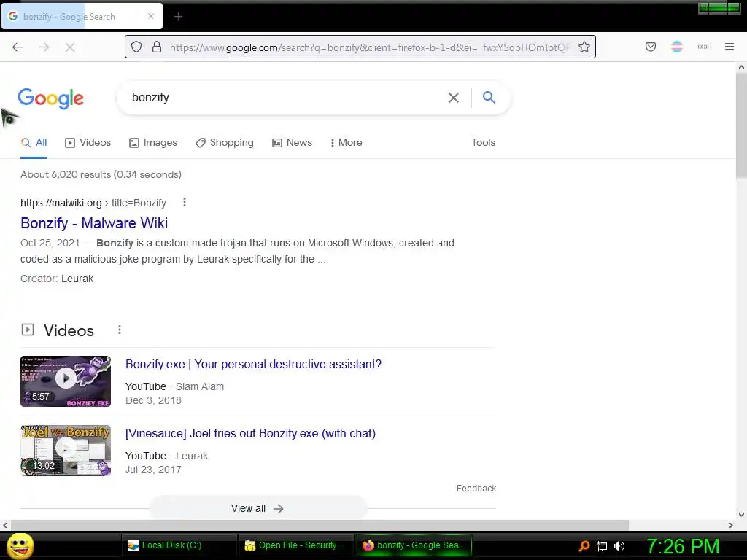Image resolution: width=747 pixels, height=560 pixels.
Task: Click the scrollbar up arrow
Action: 741,67
